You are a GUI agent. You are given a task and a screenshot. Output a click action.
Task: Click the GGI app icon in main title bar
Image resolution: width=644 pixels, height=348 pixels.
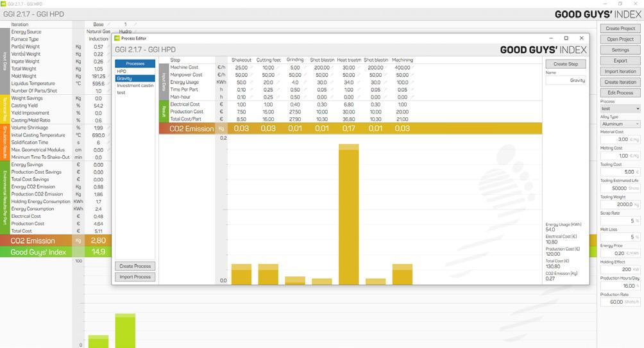point(3,4)
